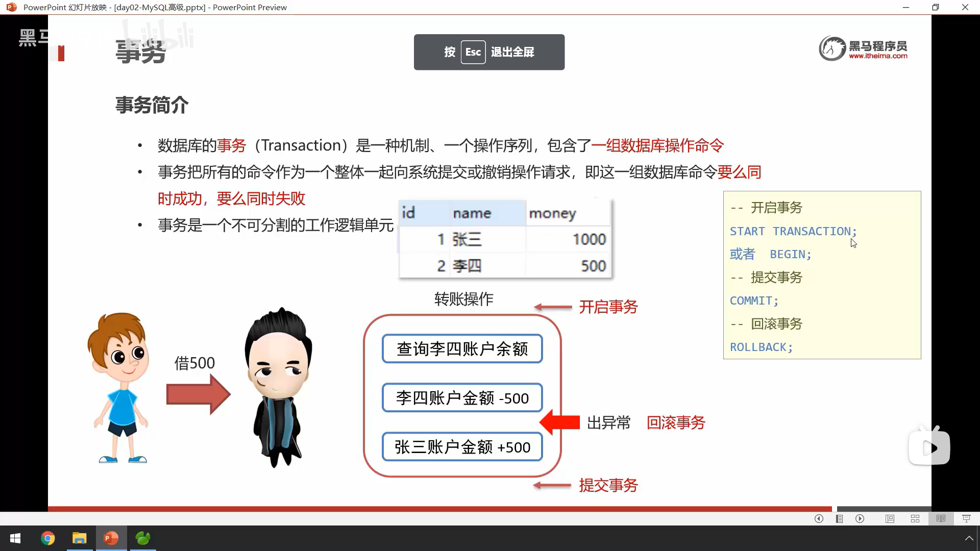Open the slide menu list icon
Screen dimensions: 980x551
[x=839, y=518]
